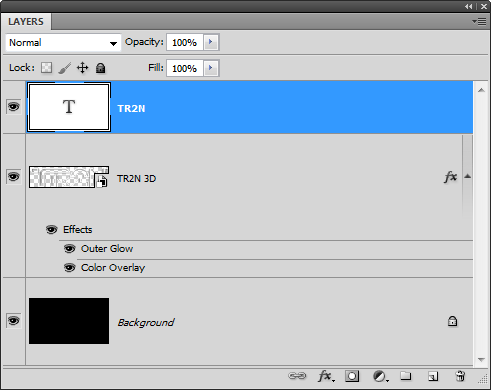Toggle Outer Glow effect visibility

(69, 249)
